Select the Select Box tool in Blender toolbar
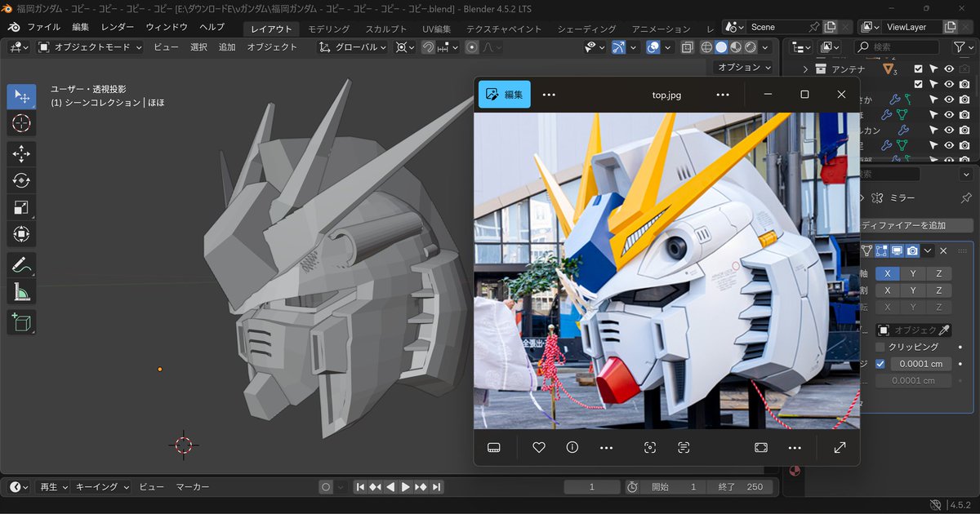The image size is (980, 514). pos(21,96)
